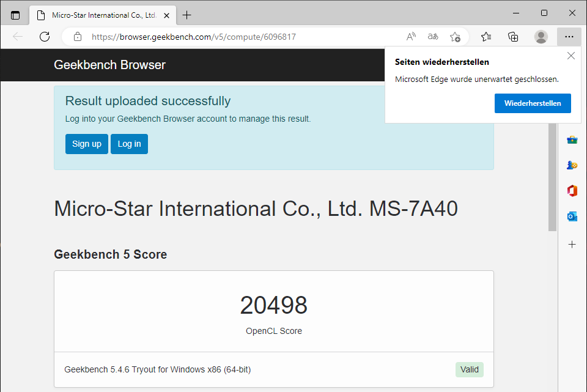
Task: View site security lock information
Action: 78,37
